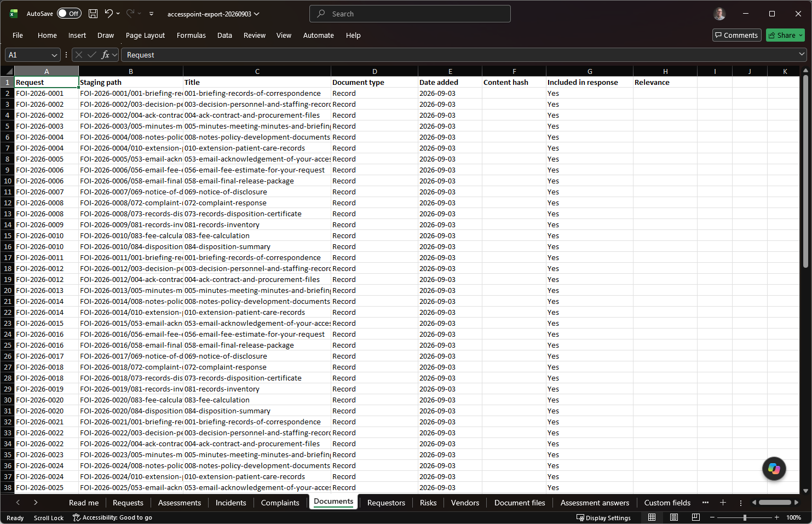The width and height of the screenshot is (812, 524).
Task: Switch to the Home ribbon tab
Action: [x=47, y=35]
